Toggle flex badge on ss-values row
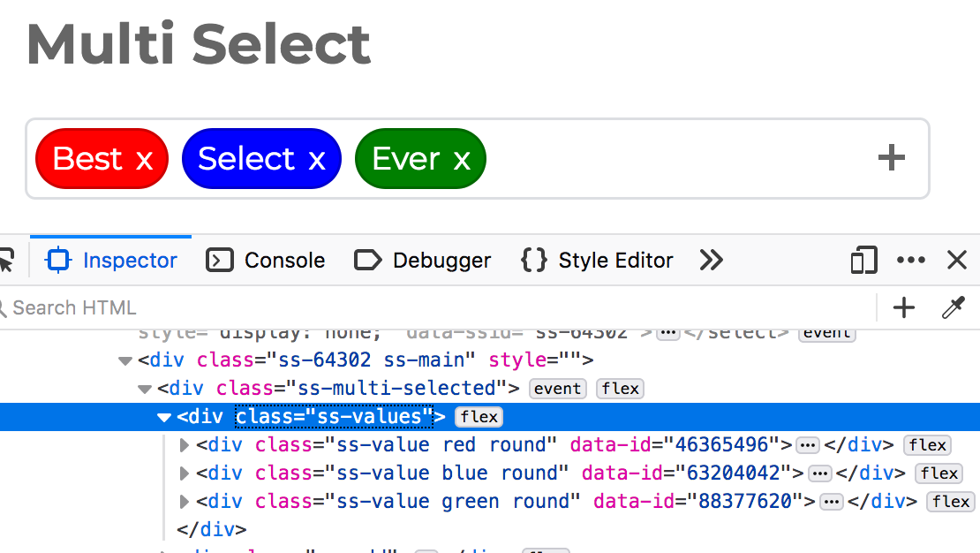 (479, 417)
